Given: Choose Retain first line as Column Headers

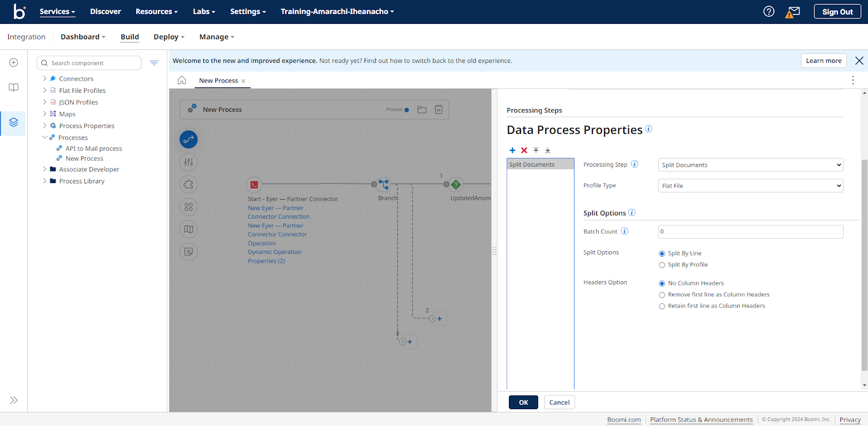Looking at the screenshot, I should tap(662, 306).
